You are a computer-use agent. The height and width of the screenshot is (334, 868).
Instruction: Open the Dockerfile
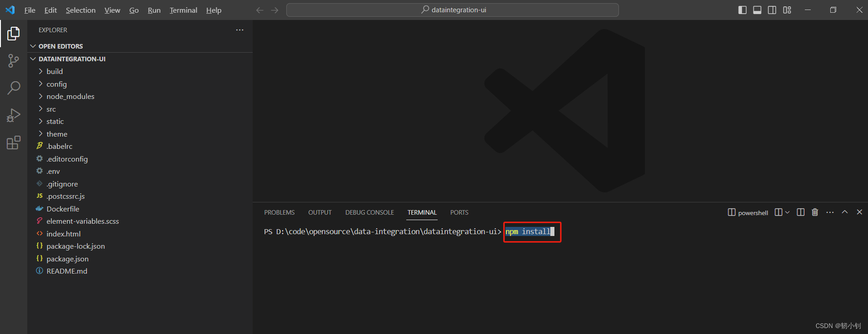click(141, 209)
